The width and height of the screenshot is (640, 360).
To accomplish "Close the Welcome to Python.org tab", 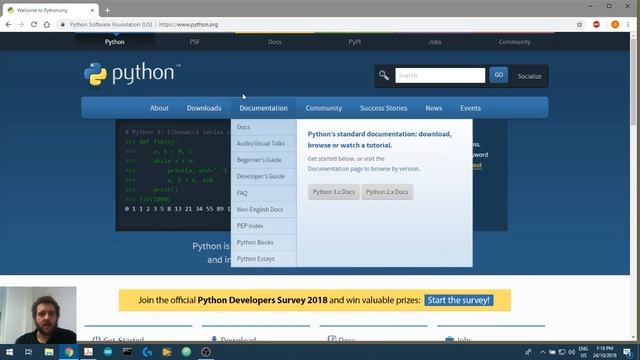I will [x=92, y=10].
